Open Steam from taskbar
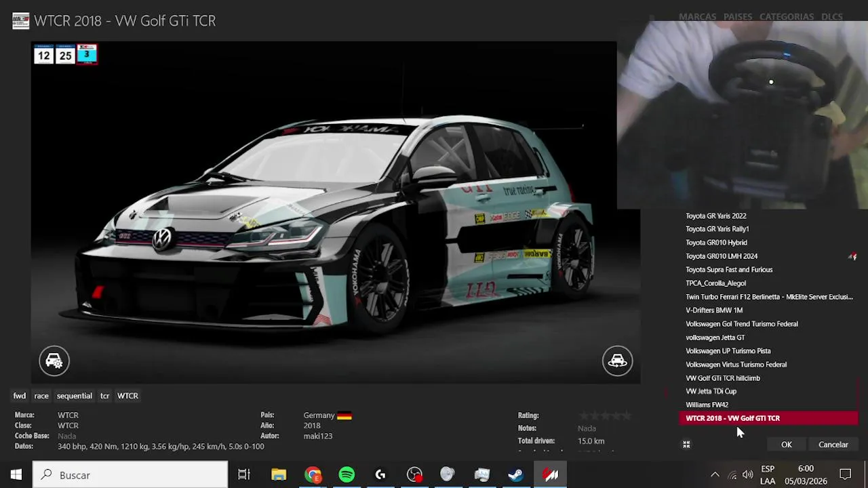Viewport: 868px width, 488px height. tap(516, 475)
